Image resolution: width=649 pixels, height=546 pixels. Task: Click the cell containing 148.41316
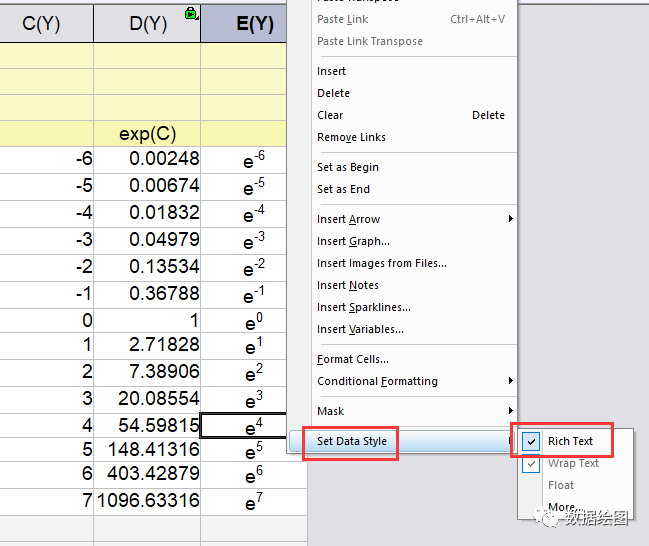pyautogui.click(x=147, y=450)
